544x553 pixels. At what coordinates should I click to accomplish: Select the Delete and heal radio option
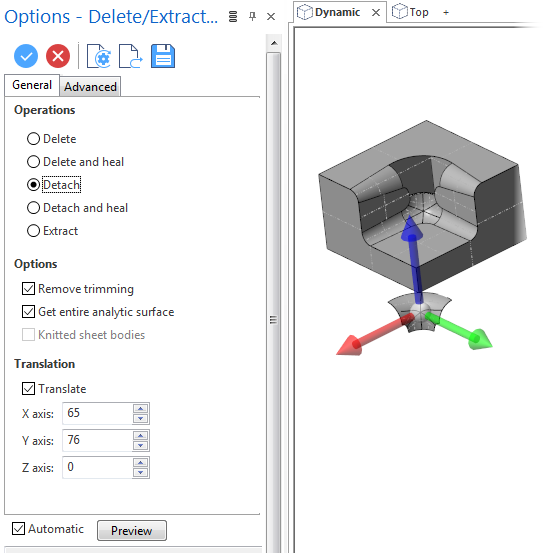tap(75, 162)
